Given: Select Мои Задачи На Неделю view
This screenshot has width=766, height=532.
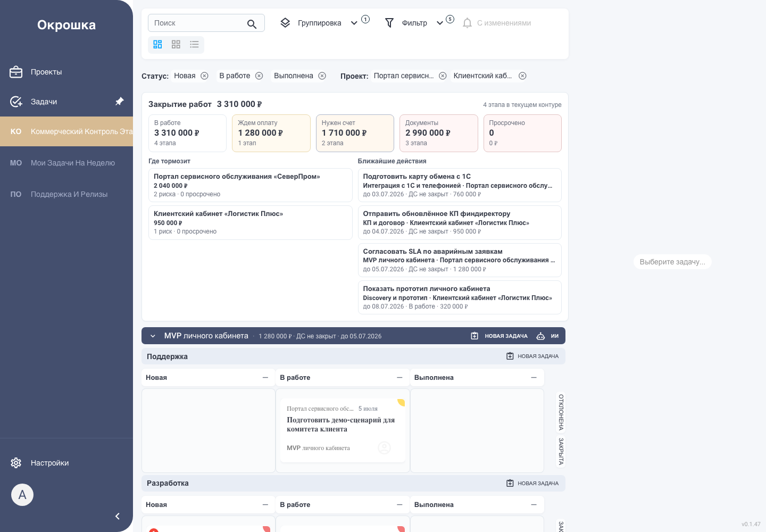Looking at the screenshot, I should (x=66, y=163).
